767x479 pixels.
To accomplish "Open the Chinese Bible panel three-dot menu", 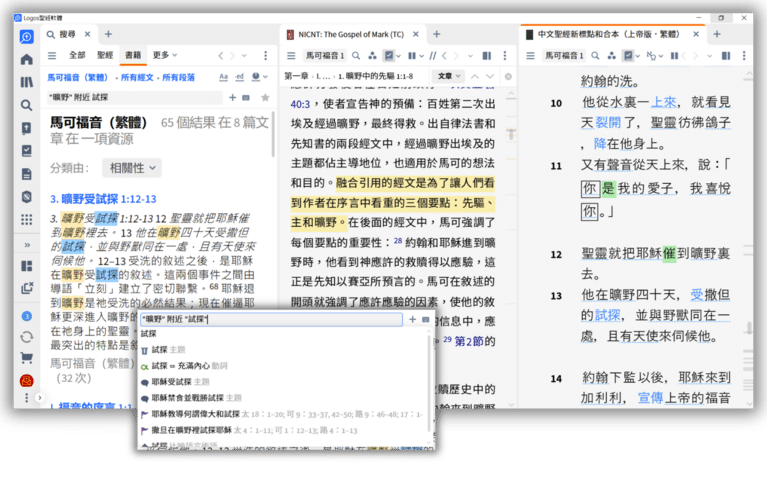I will pos(744,56).
